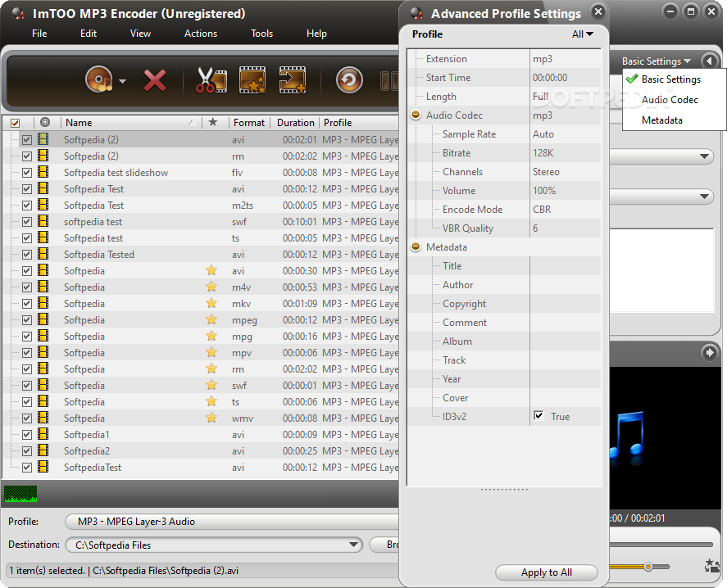This screenshot has height=588, width=727.
Task: Uncheck the Softpedia test slideshow checkbox
Action: coord(27,172)
